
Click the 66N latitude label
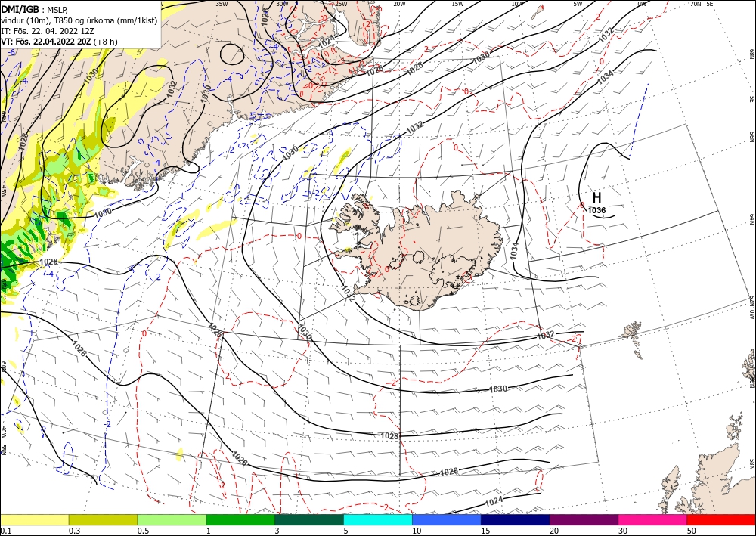pos(751,138)
